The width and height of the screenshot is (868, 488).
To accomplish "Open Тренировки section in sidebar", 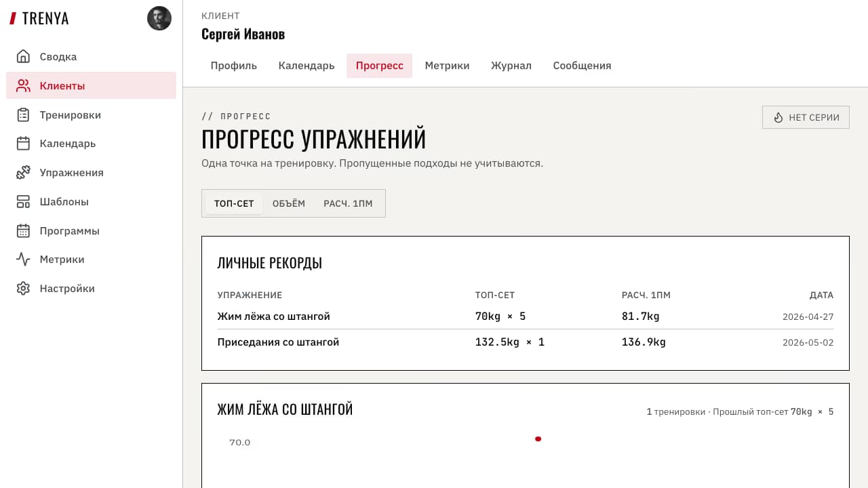I will [91, 115].
